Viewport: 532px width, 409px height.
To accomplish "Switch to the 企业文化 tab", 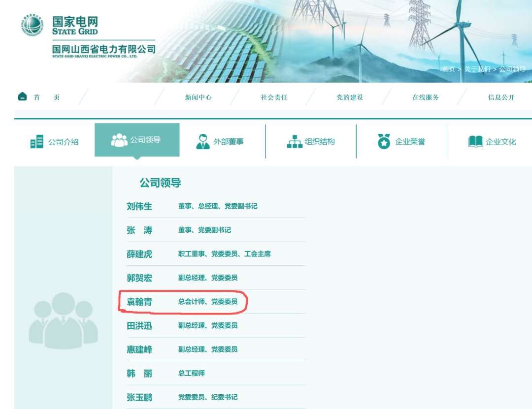I will click(x=492, y=142).
